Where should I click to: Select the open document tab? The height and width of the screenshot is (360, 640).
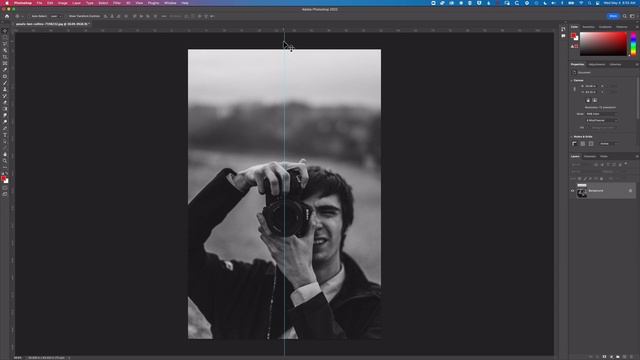(52, 24)
